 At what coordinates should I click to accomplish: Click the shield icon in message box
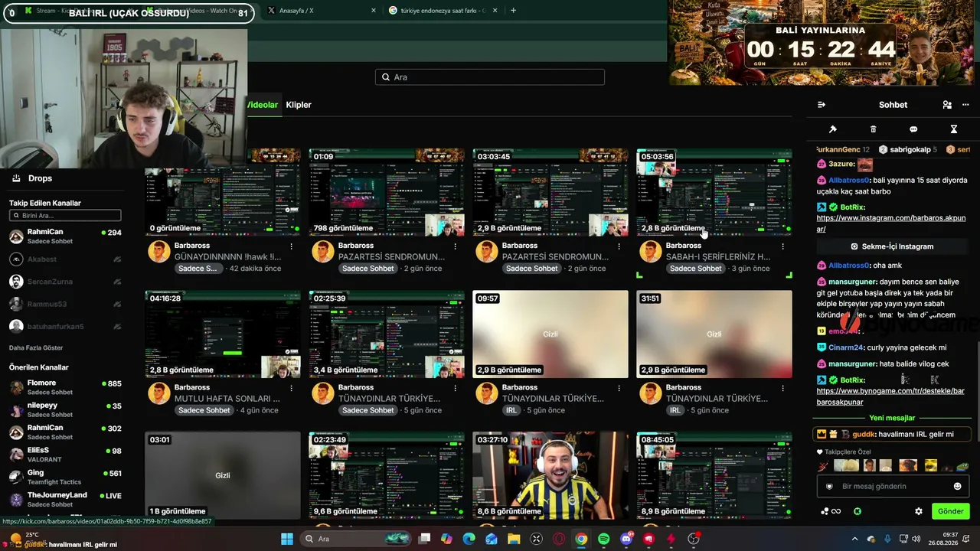click(x=829, y=486)
